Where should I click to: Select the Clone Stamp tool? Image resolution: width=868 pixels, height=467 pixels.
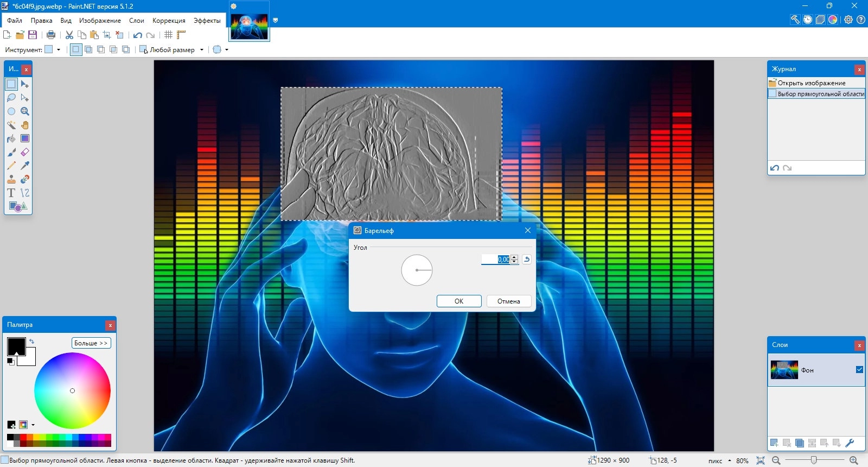11,179
